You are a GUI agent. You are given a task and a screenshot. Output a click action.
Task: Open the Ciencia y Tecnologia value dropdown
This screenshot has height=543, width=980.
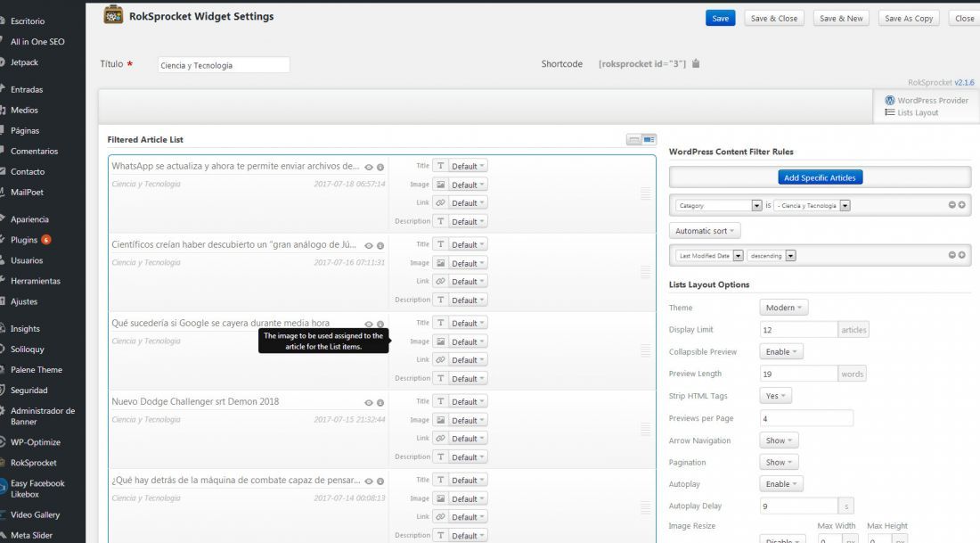(812, 205)
